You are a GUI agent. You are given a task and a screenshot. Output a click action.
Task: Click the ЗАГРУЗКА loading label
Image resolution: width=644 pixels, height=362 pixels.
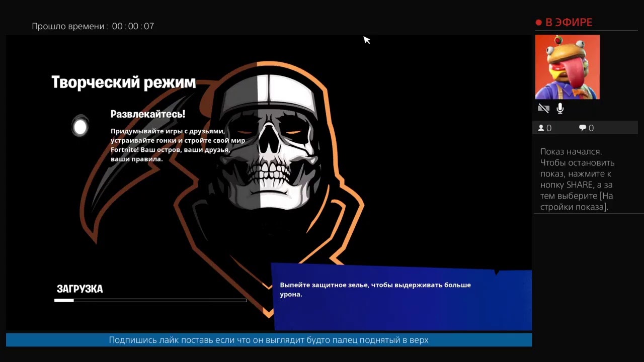(79, 289)
